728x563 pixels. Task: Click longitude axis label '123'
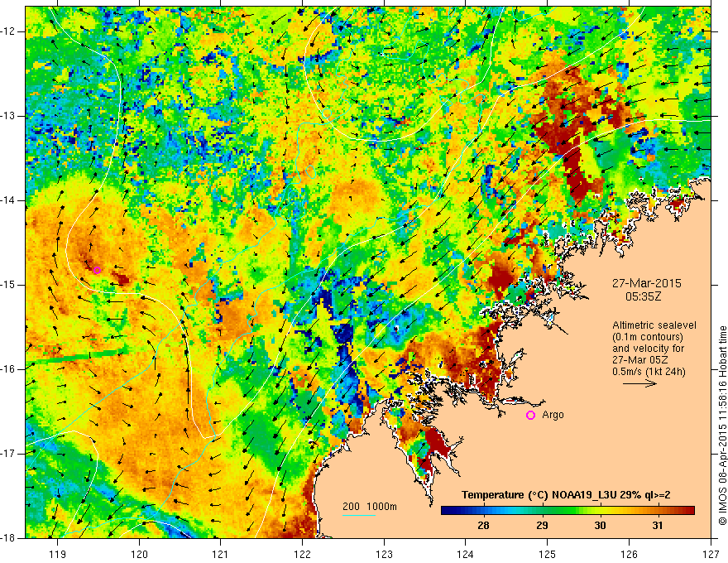[384, 554]
